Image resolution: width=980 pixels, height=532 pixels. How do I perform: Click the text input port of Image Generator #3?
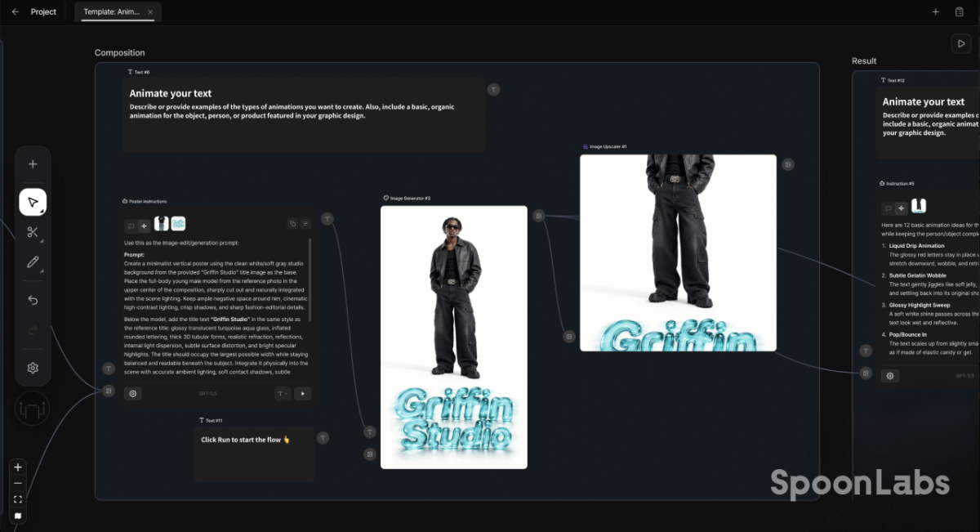pyautogui.click(x=369, y=431)
